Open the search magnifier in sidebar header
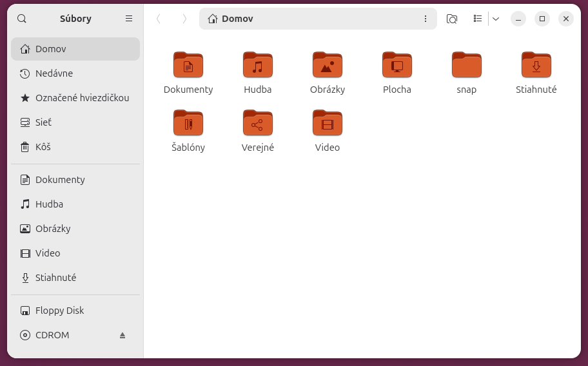The image size is (588, 366). coord(22,19)
